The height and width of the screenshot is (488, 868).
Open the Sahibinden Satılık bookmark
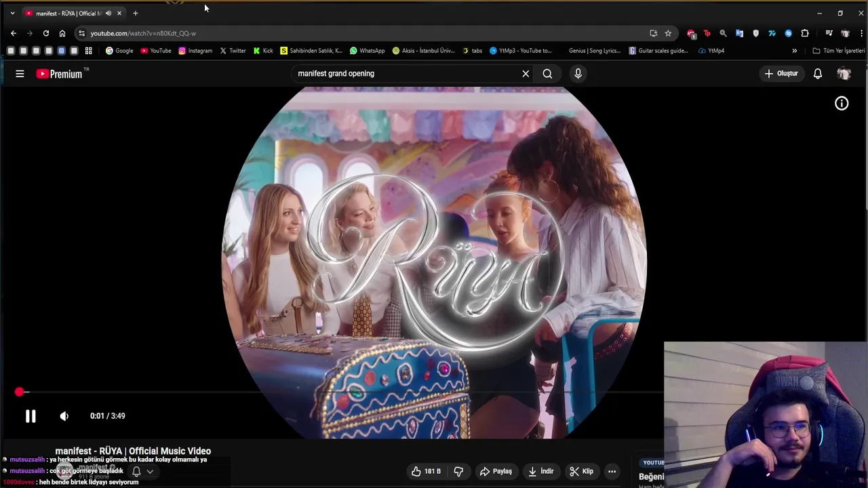pos(311,51)
